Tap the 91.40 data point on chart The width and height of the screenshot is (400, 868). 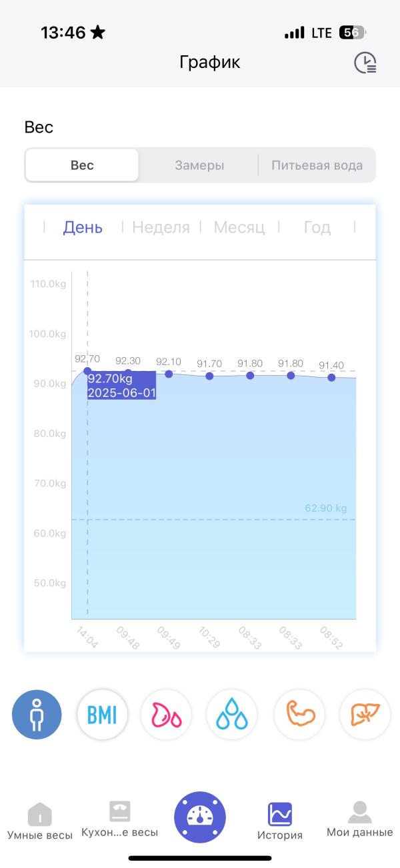pos(331,378)
